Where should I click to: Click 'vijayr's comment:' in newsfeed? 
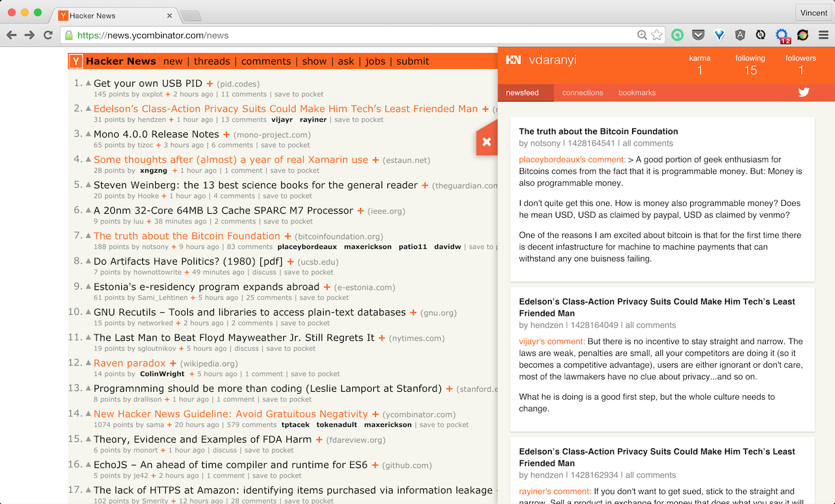(552, 341)
